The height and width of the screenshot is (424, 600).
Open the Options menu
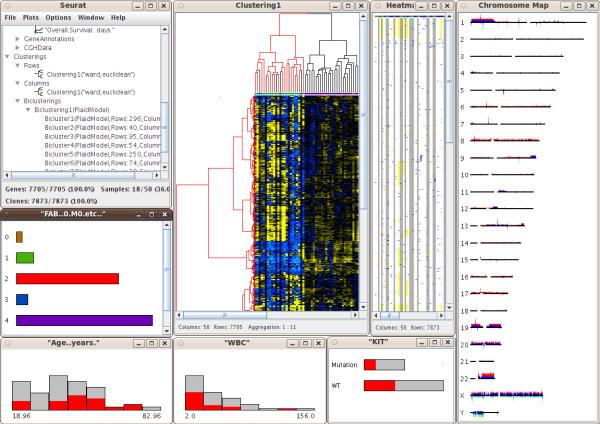pyautogui.click(x=58, y=18)
